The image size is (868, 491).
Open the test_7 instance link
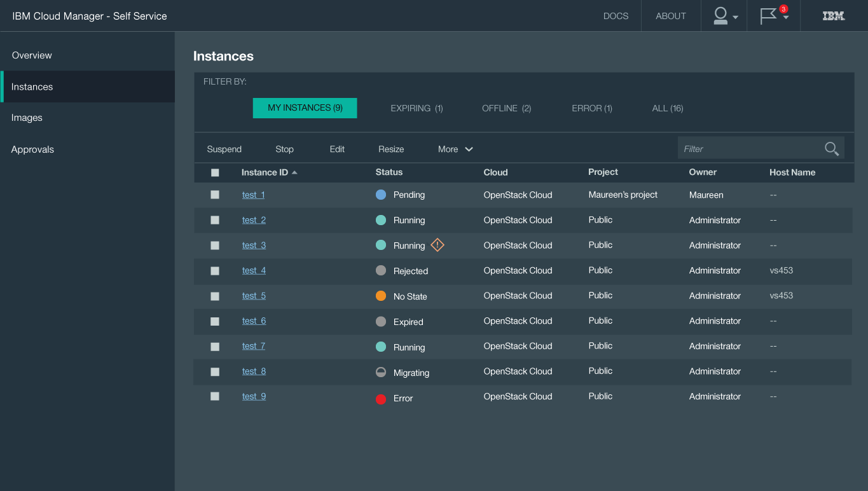[x=254, y=346]
